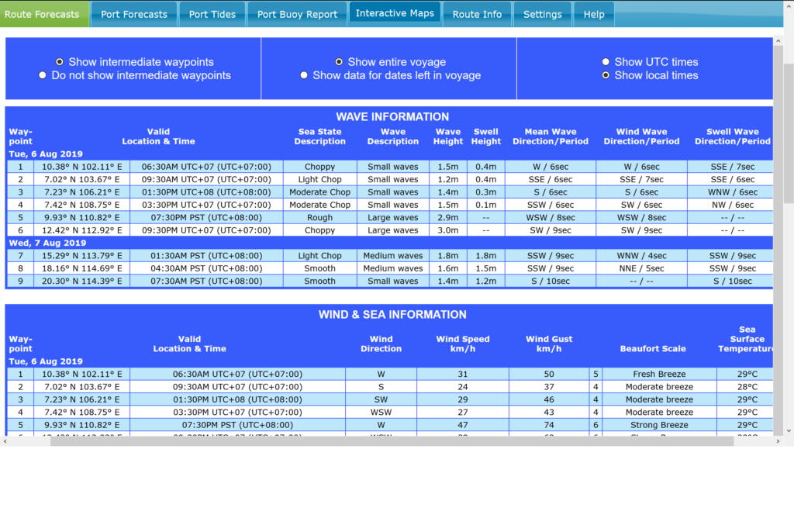Select the Interactive Maps tab
The height and width of the screenshot is (532, 794).
395,13
